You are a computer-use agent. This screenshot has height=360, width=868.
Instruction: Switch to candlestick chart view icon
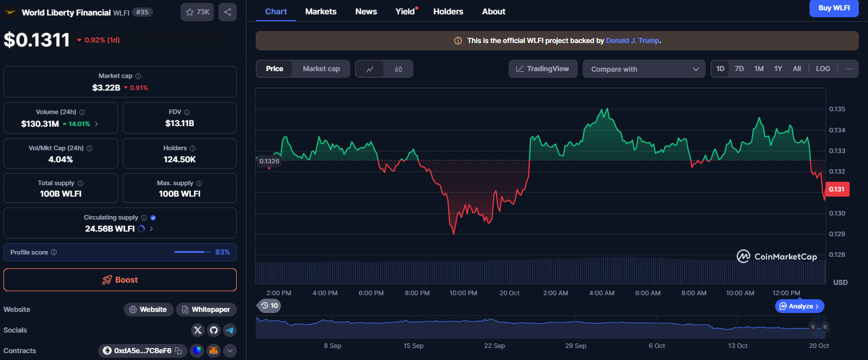click(398, 69)
